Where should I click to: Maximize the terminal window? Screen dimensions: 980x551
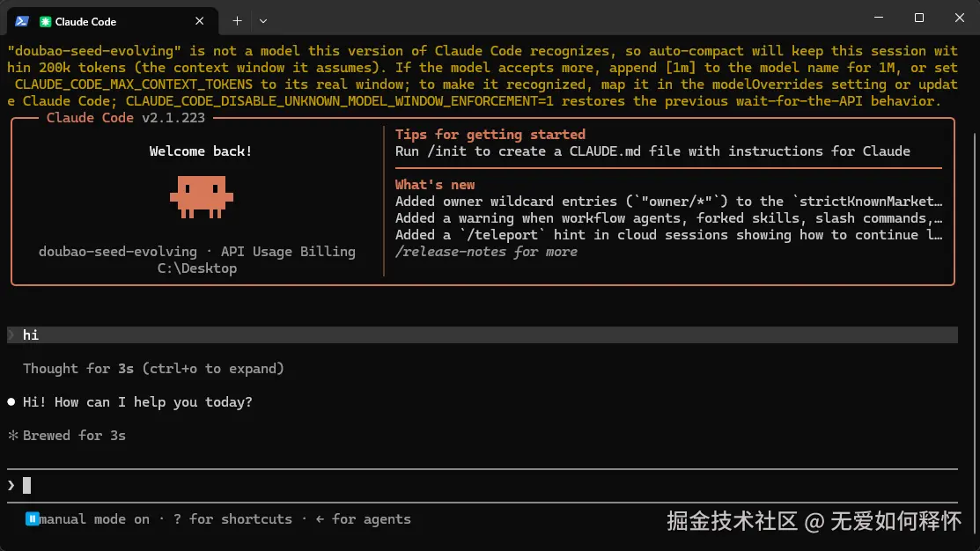coord(918,18)
